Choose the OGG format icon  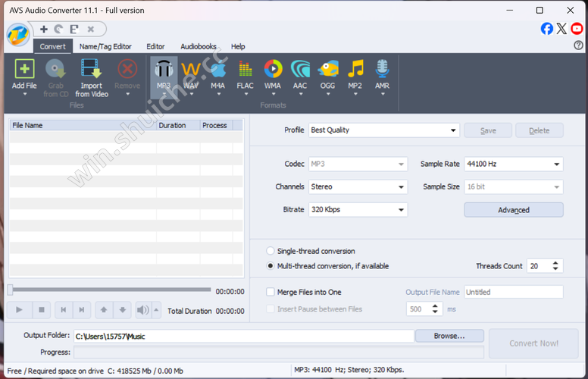point(327,70)
